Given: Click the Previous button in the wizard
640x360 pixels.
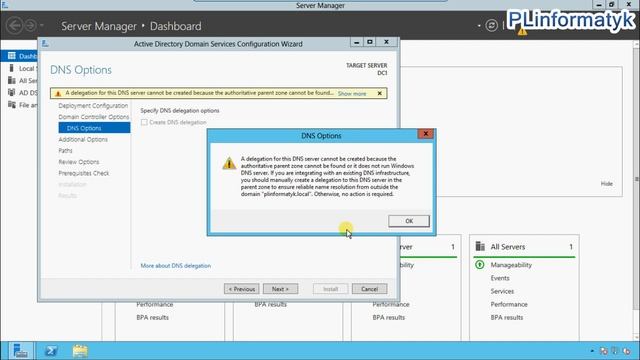Looking at the screenshot, I should pos(241,289).
